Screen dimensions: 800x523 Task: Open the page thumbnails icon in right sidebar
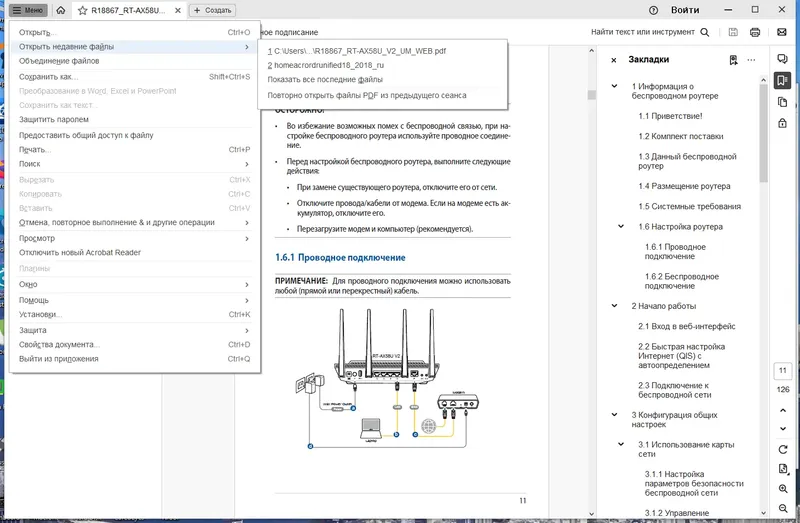click(782, 102)
